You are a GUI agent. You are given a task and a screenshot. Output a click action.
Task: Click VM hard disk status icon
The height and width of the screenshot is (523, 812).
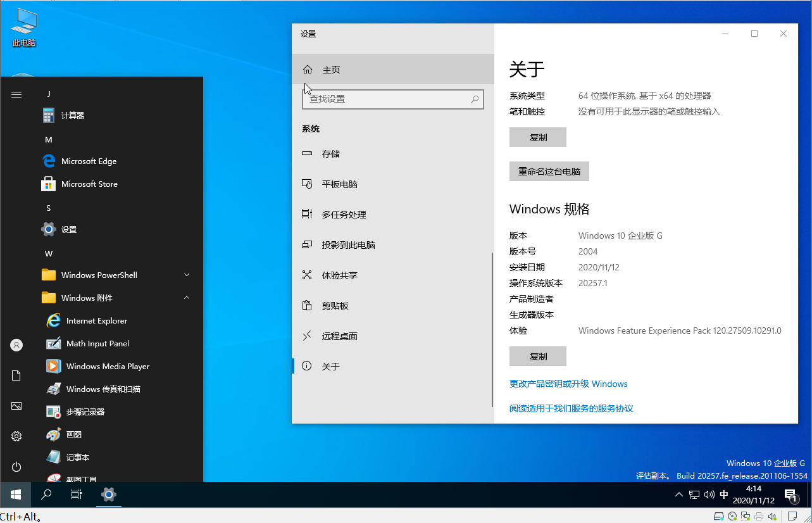pos(719,516)
